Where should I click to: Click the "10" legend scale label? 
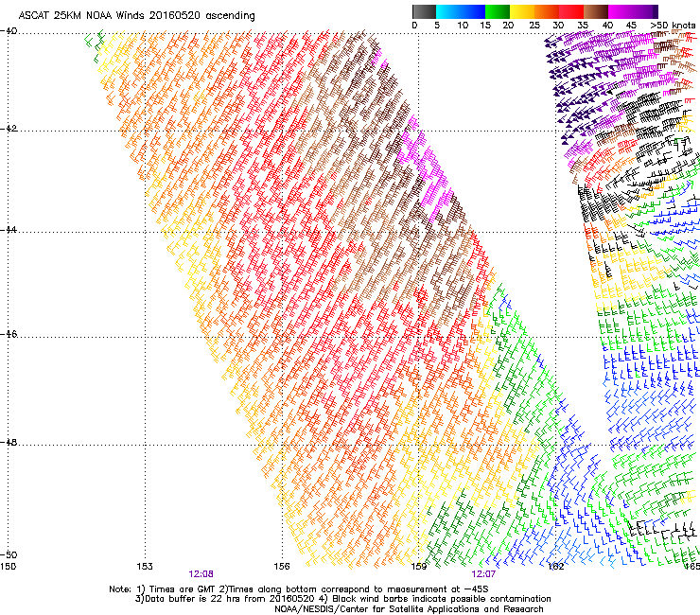463,26
